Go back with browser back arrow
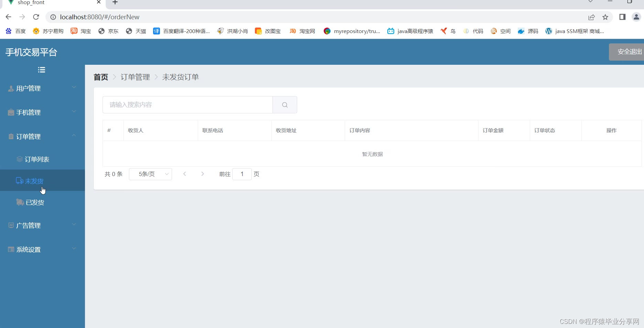 tap(9, 17)
